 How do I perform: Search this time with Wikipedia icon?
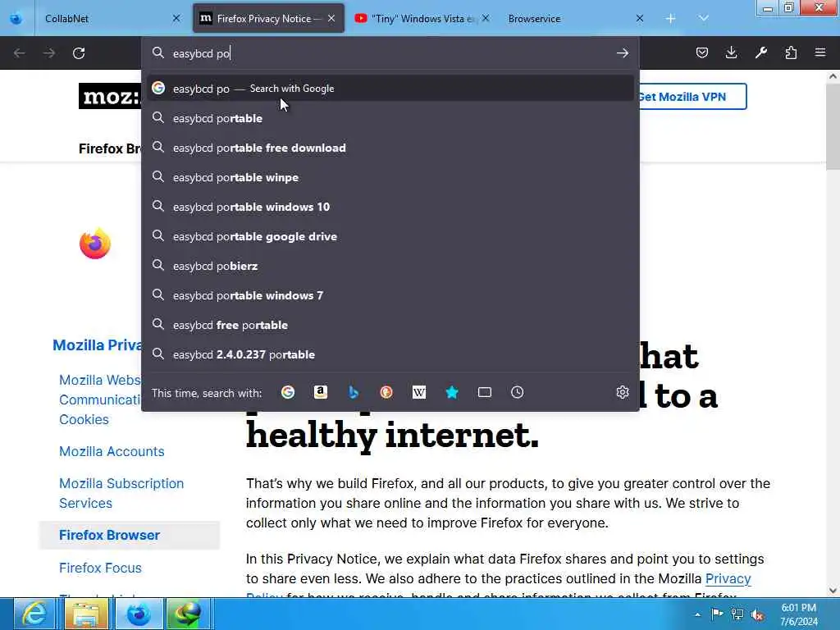419,392
